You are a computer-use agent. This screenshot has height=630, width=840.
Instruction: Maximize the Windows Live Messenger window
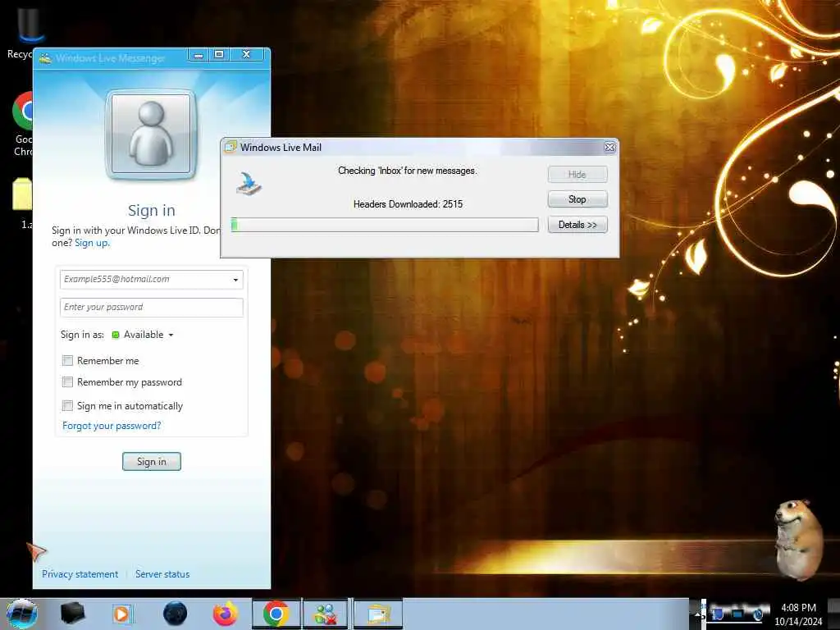[219, 55]
